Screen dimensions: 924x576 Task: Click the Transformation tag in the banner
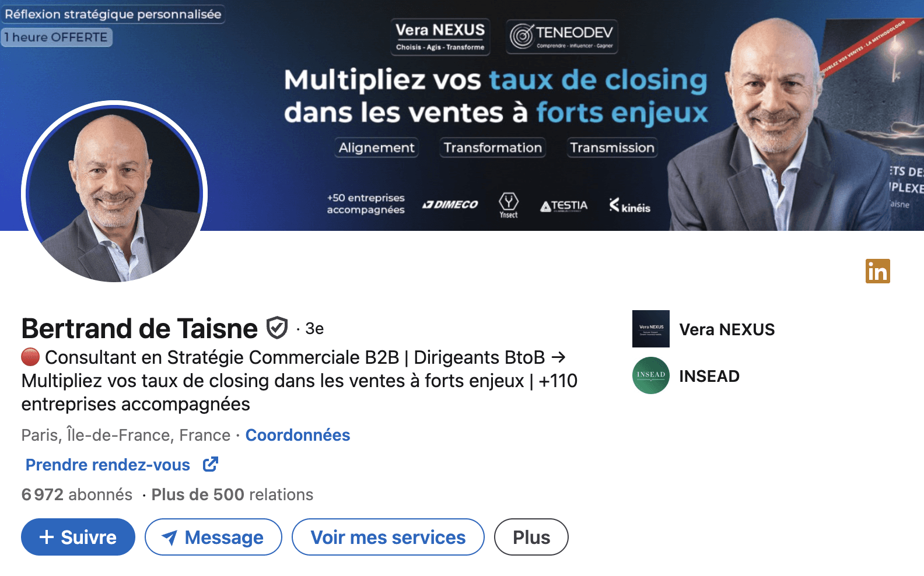492,147
